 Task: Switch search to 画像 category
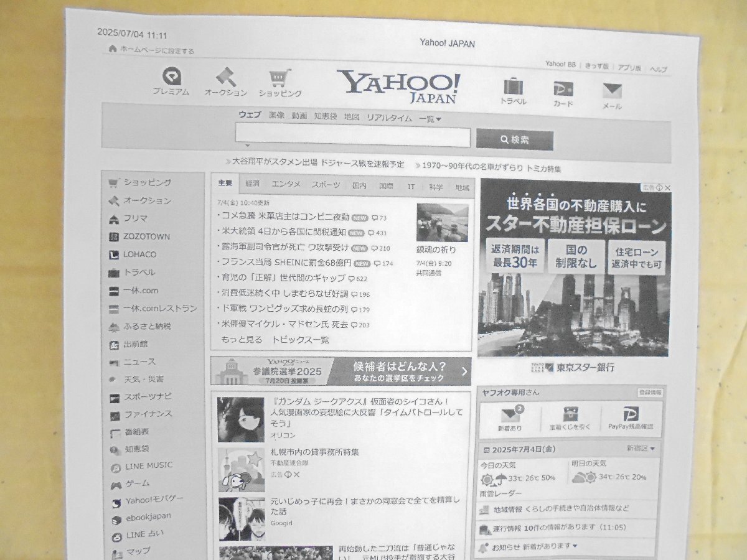(x=276, y=115)
